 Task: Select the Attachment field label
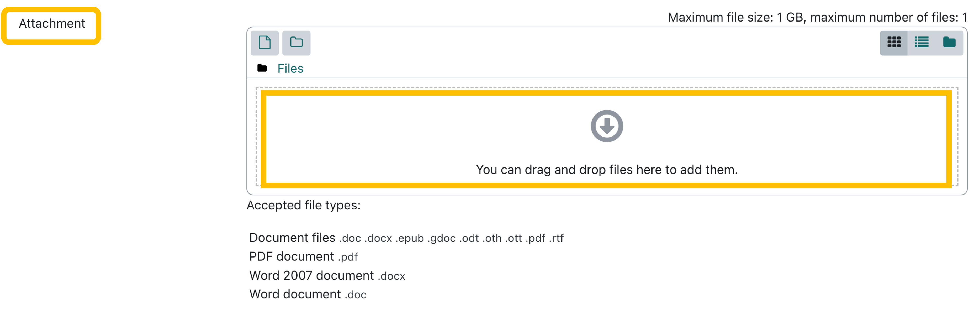(x=52, y=24)
